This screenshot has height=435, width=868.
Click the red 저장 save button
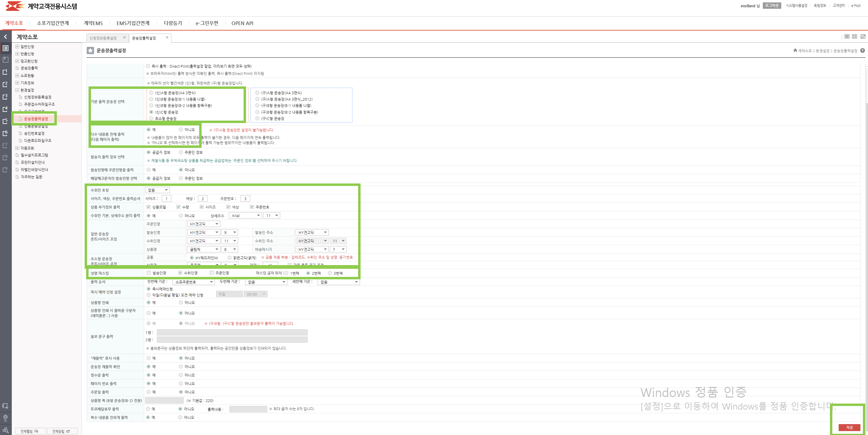849,427
